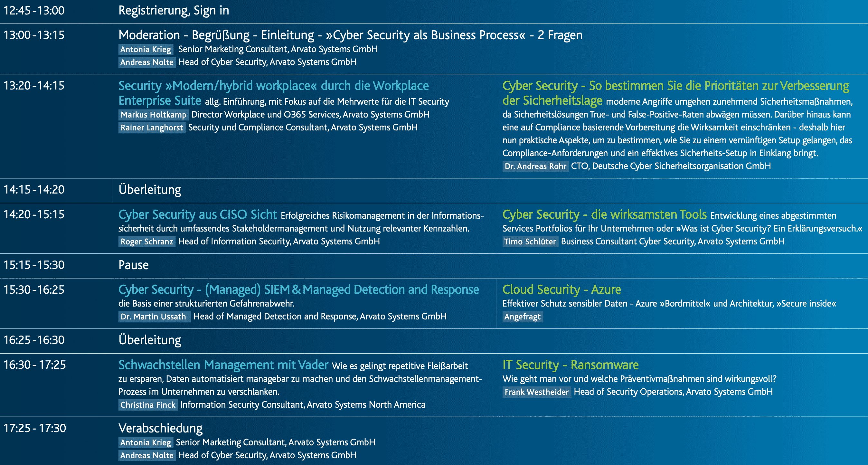Click the 15:15-15:30 Pause row
Image resolution: width=868 pixels, height=465 pixels.
(434, 266)
